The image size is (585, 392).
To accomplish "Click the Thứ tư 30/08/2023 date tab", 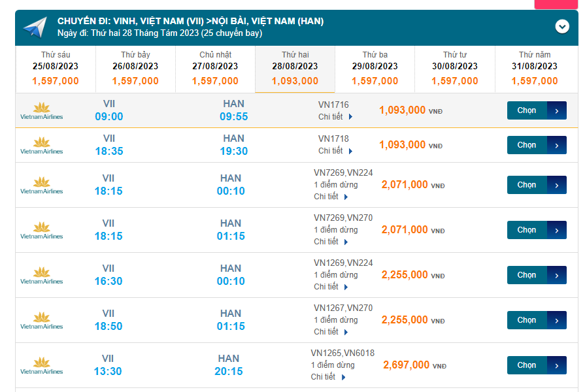I will (x=454, y=69).
